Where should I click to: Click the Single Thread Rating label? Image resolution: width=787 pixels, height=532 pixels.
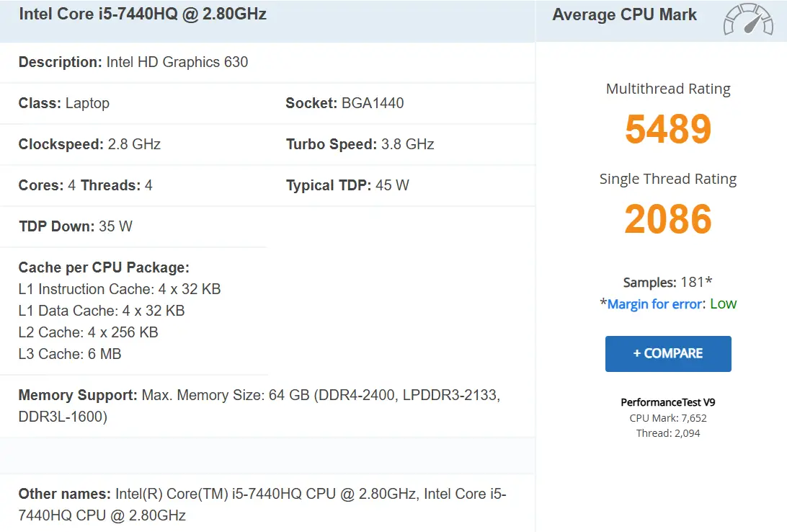[668, 179]
